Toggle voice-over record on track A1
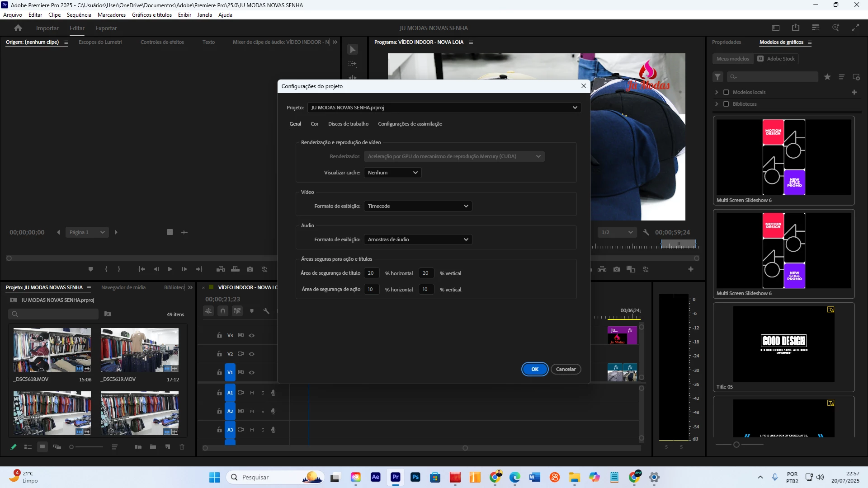This screenshot has height=488, width=868. [273, 393]
